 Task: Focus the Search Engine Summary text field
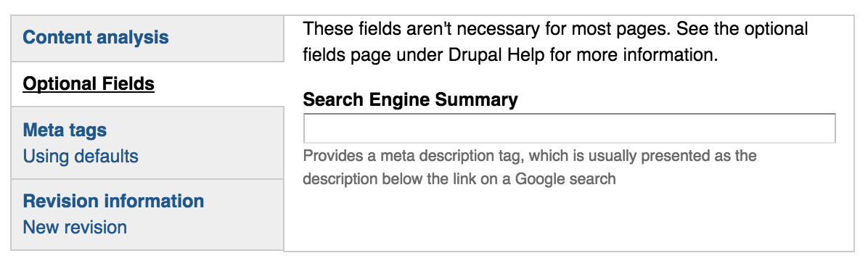(569, 128)
